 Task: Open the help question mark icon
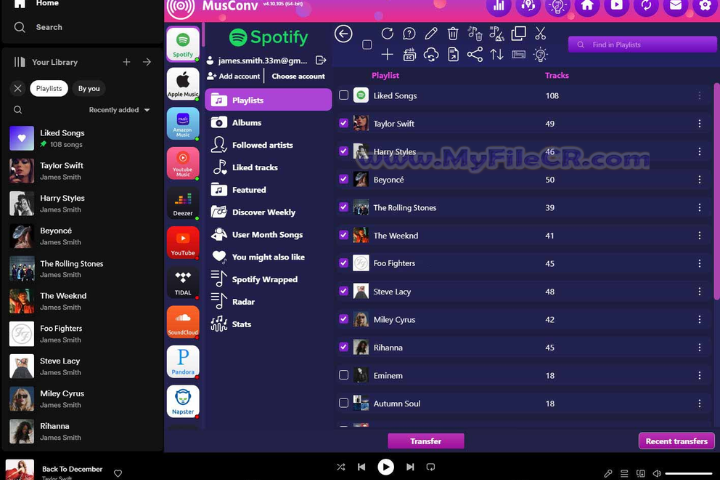(x=409, y=34)
